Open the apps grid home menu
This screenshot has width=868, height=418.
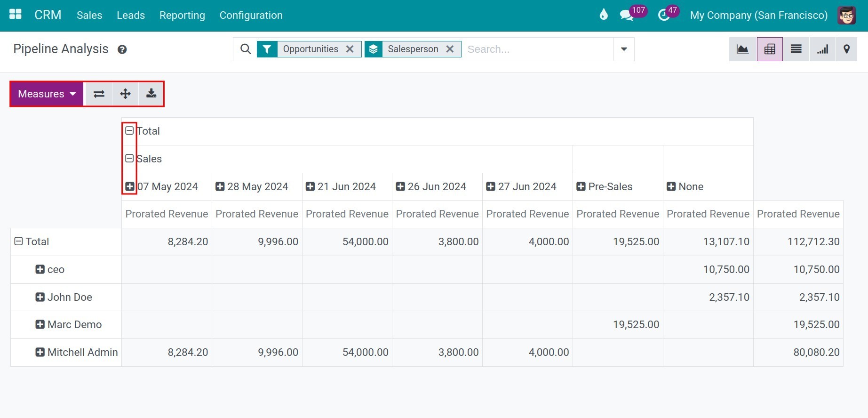[16, 14]
